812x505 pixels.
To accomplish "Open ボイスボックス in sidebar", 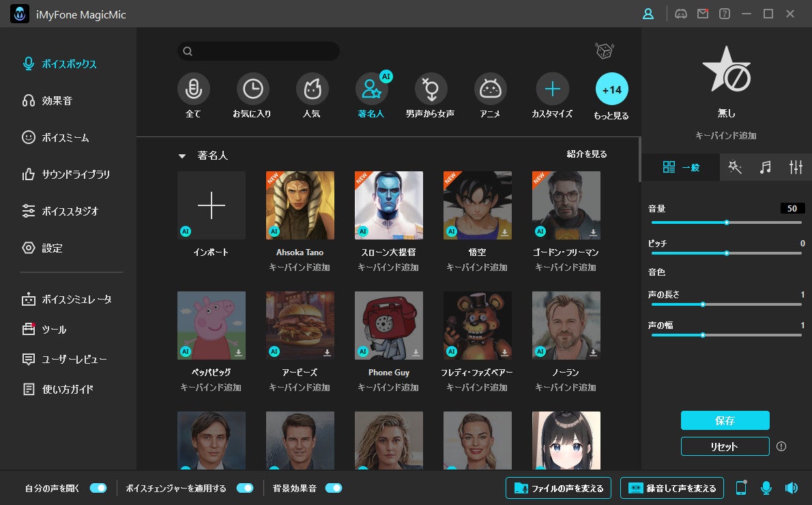I will click(x=59, y=63).
